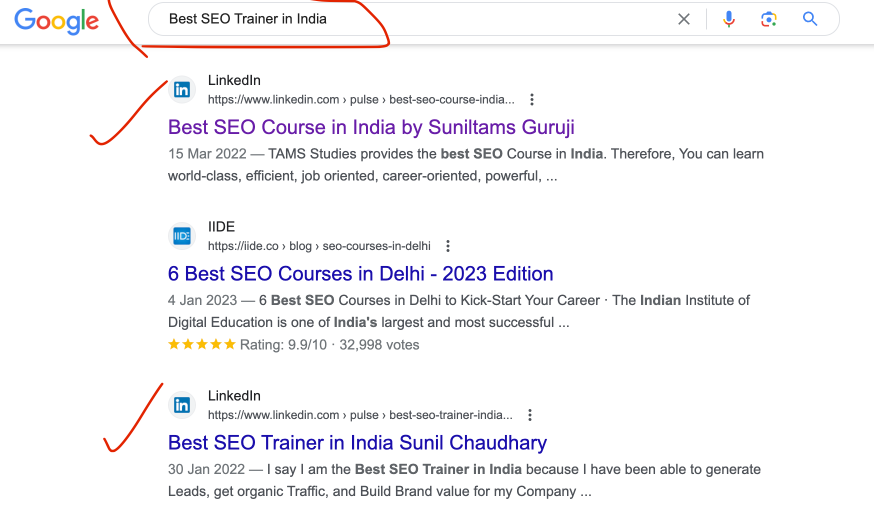Screen dimensions: 874x528
Task: Click the blue magnifier search icon
Action: click(810, 20)
